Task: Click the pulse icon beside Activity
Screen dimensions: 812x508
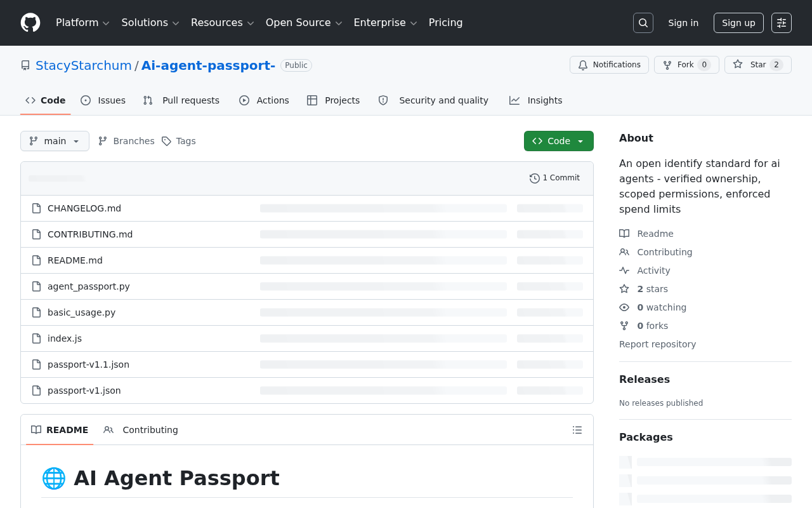Action: [x=624, y=271]
